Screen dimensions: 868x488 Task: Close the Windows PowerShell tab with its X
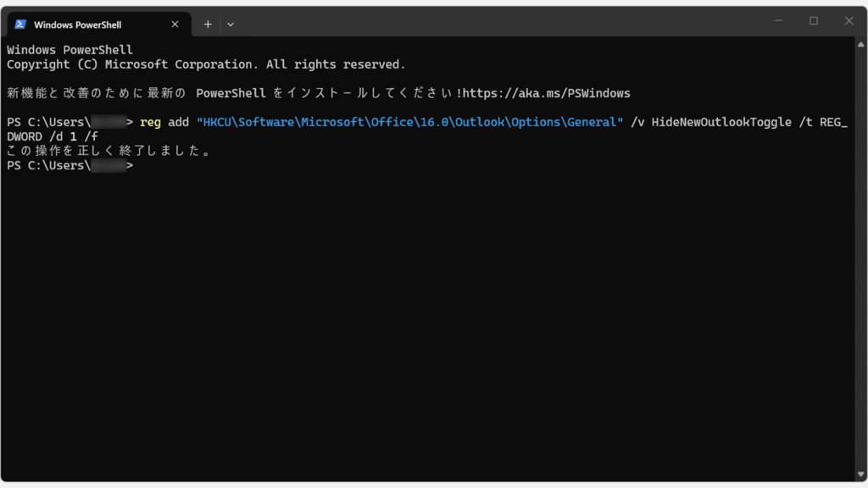click(175, 24)
